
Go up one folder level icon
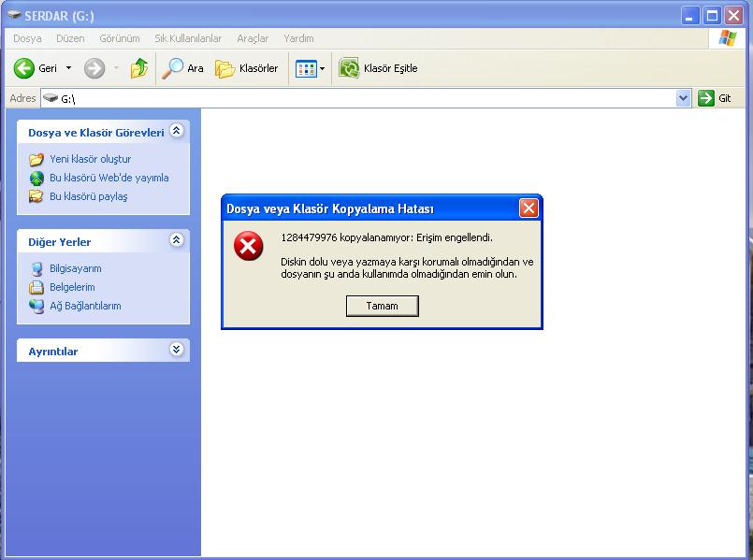point(139,68)
